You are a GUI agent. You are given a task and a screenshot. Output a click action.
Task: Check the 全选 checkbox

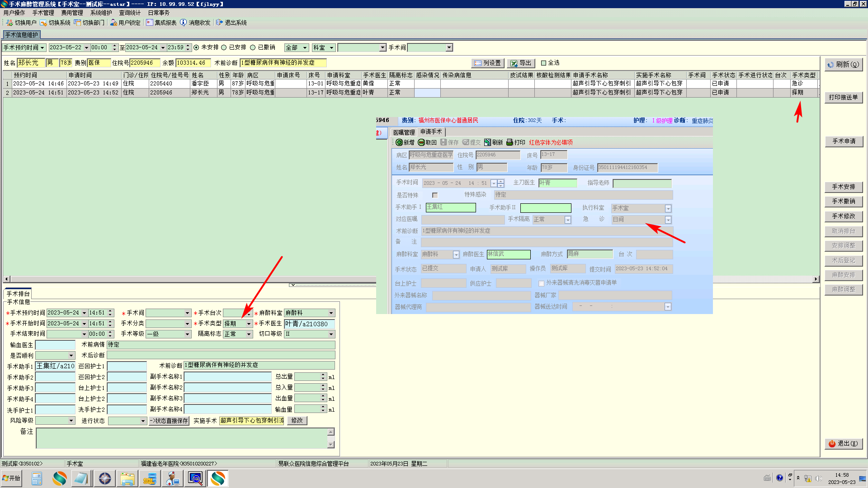pyautogui.click(x=544, y=63)
